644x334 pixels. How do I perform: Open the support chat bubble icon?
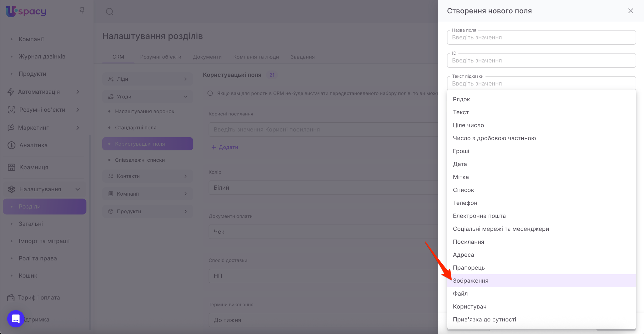[16, 319]
